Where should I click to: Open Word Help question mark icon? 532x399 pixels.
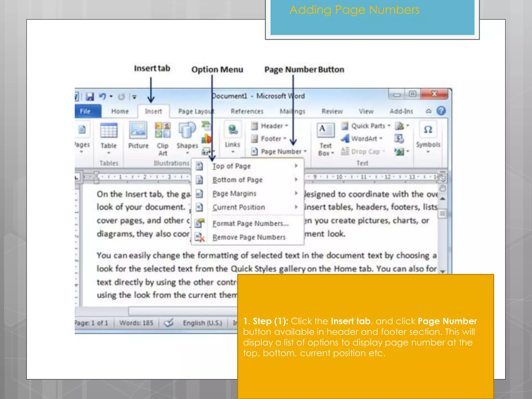pos(441,111)
